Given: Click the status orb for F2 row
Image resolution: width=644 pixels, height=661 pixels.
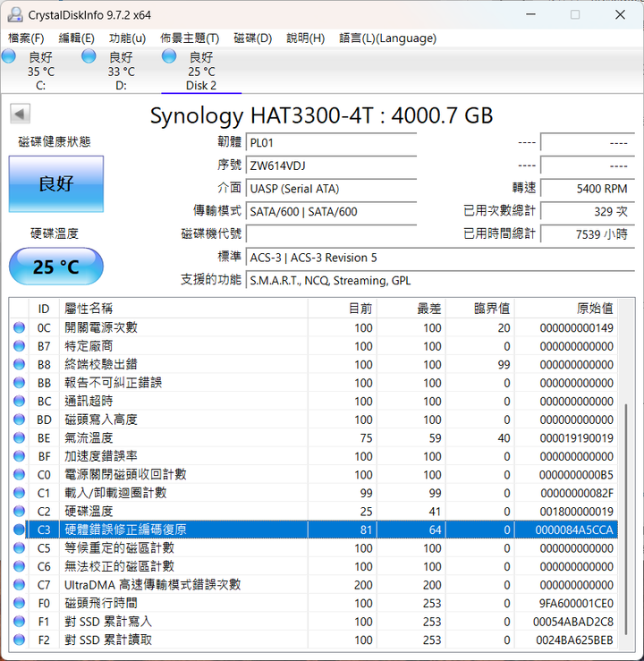Looking at the screenshot, I should [20, 640].
